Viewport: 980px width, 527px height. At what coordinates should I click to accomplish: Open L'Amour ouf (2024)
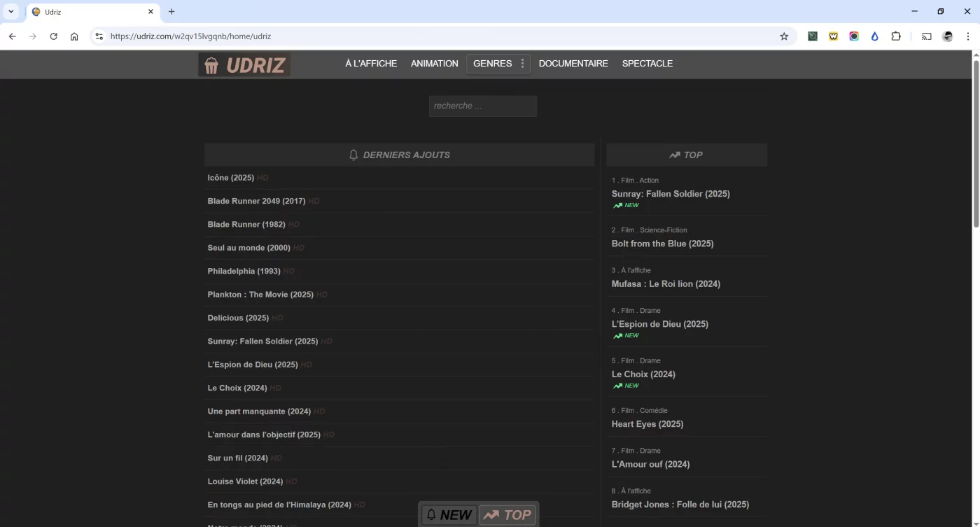pyautogui.click(x=650, y=464)
